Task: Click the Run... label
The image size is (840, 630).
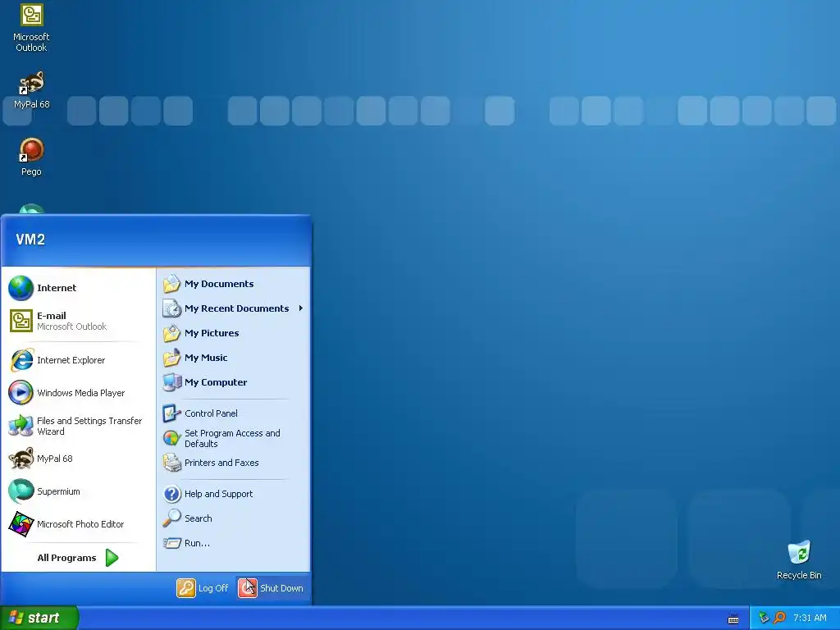Action: pyautogui.click(x=197, y=543)
